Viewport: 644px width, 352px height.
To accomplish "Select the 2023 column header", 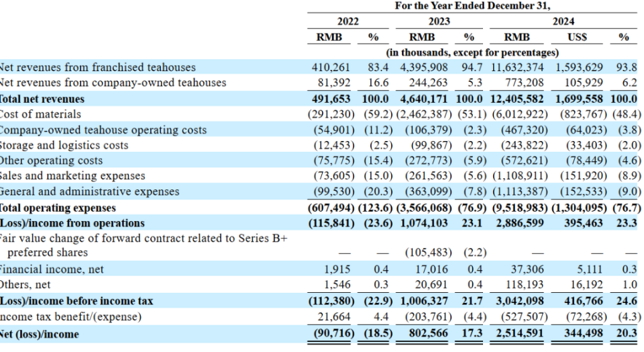I will pyautogui.click(x=439, y=21).
